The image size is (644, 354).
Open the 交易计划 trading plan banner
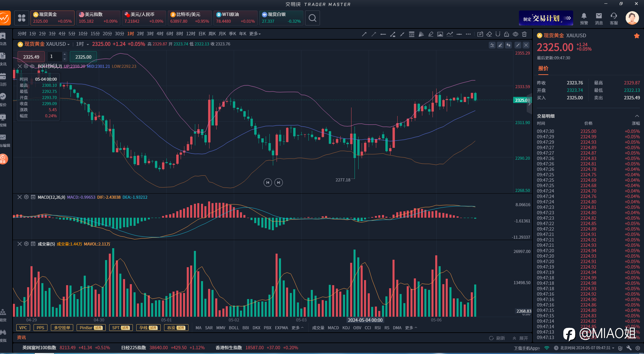point(546,18)
